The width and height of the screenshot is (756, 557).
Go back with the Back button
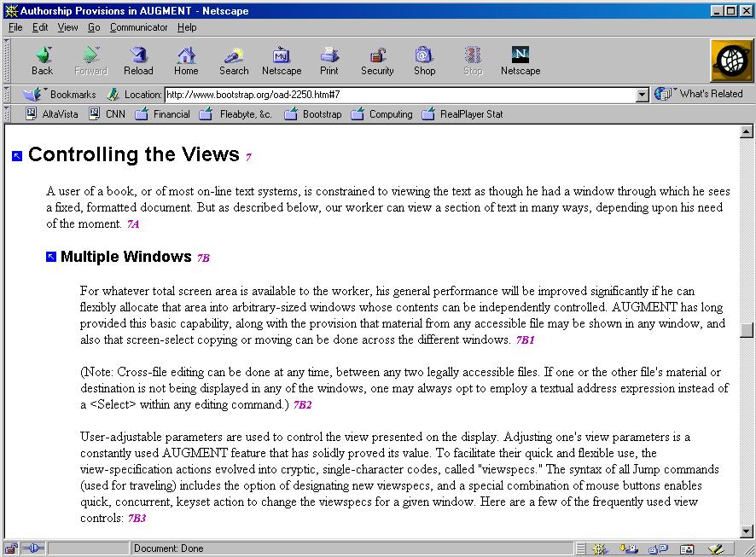[43, 61]
